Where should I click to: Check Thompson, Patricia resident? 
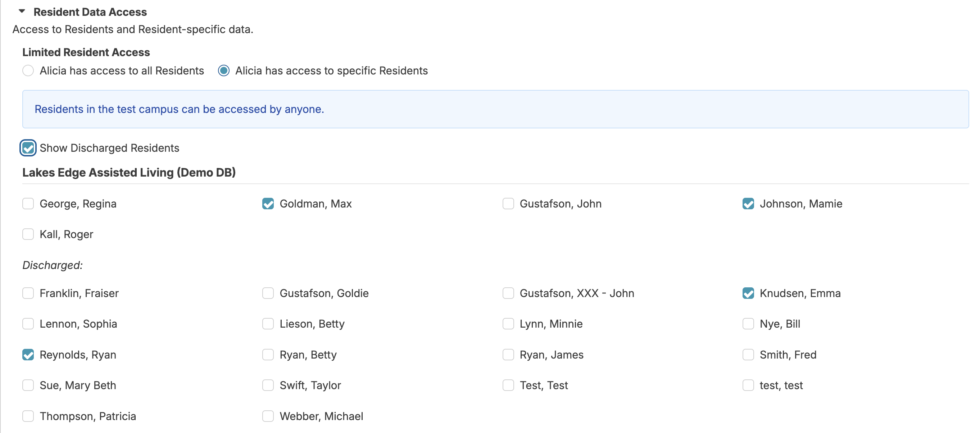tap(28, 416)
